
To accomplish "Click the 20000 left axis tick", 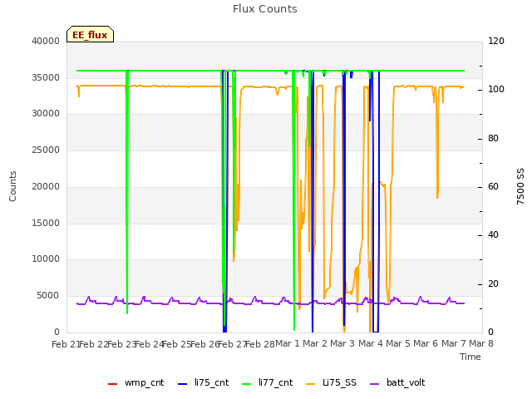I will coord(46,186).
